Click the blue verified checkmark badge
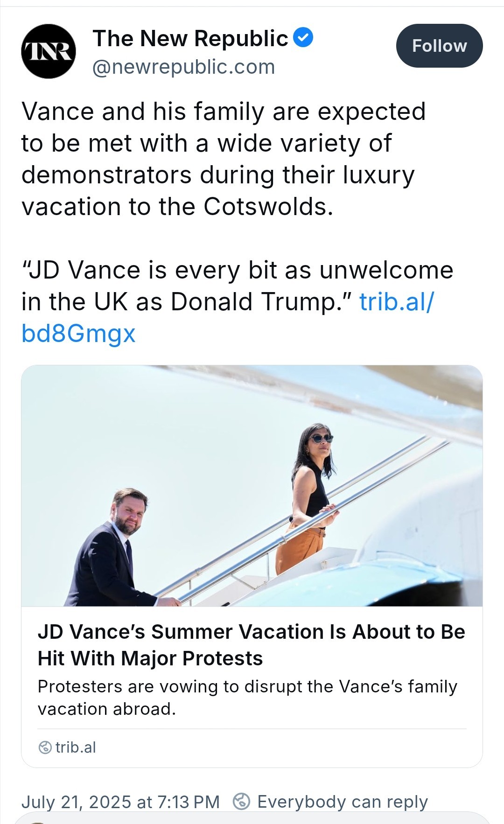504x824 pixels. (303, 38)
